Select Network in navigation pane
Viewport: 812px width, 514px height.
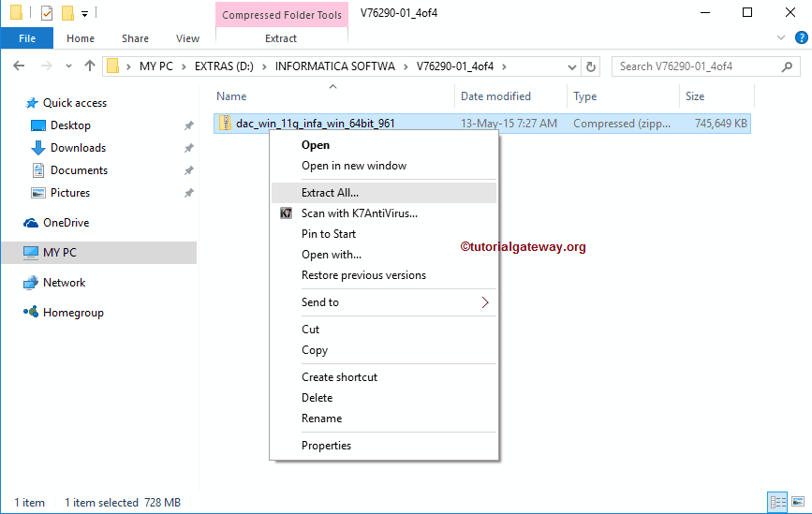65,283
